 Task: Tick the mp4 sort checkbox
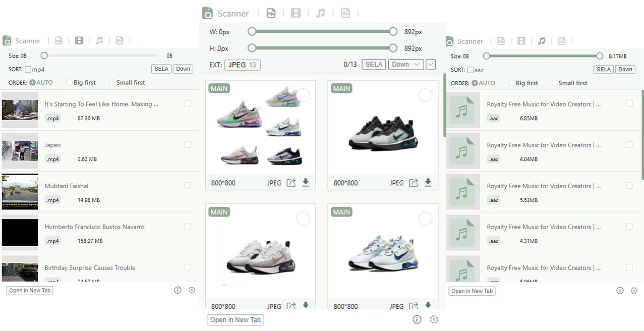(x=28, y=70)
